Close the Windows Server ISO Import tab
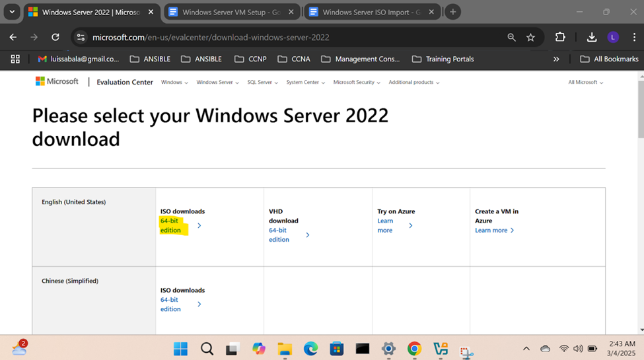Image resolution: width=644 pixels, height=360 pixels. (x=431, y=12)
